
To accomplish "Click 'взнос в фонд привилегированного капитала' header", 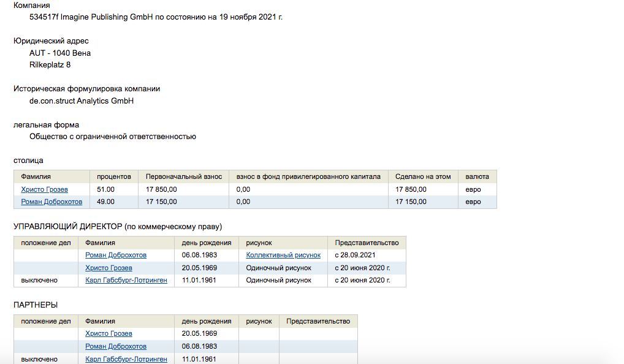I will pyautogui.click(x=308, y=176).
